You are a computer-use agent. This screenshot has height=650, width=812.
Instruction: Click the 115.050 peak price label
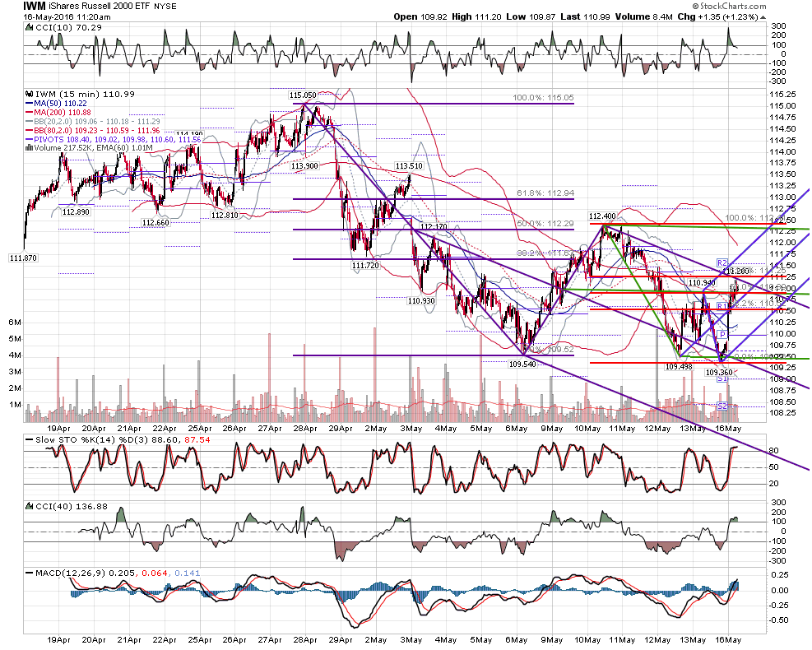click(x=303, y=95)
